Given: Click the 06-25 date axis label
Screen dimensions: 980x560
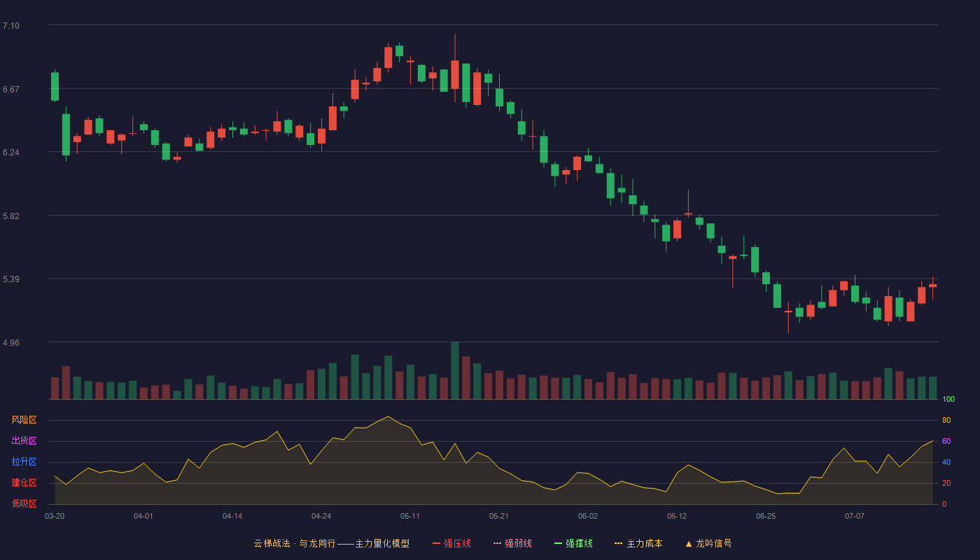Looking at the screenshot, I should tap(766, 516).
